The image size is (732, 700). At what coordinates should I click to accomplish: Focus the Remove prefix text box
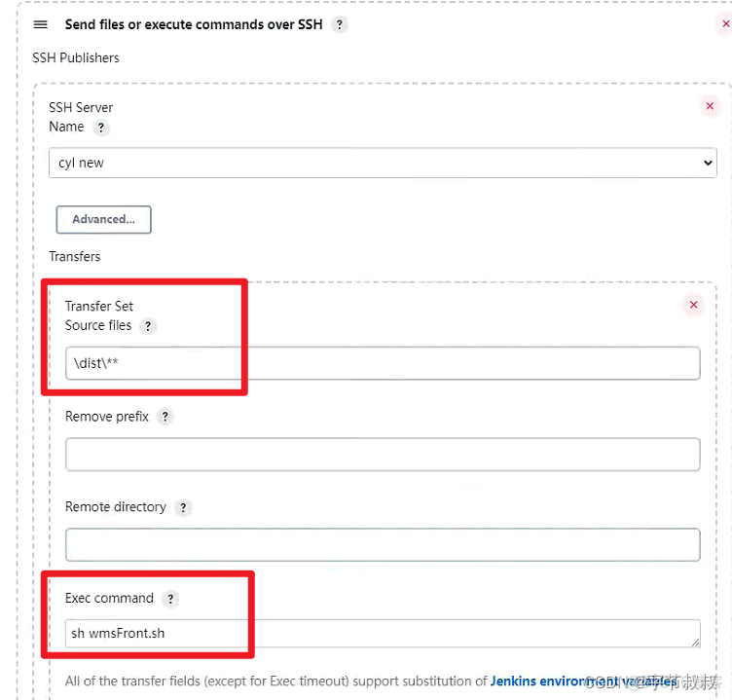point(383,454)
